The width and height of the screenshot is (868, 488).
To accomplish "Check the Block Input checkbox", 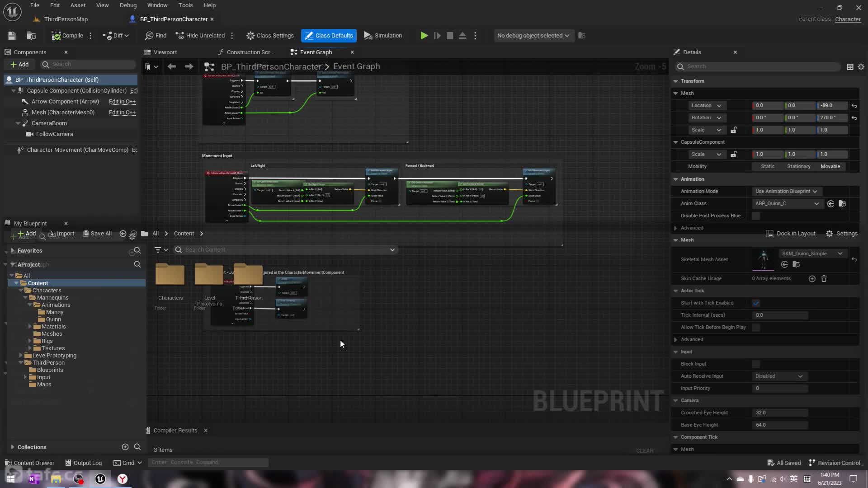I will point(756,364).
